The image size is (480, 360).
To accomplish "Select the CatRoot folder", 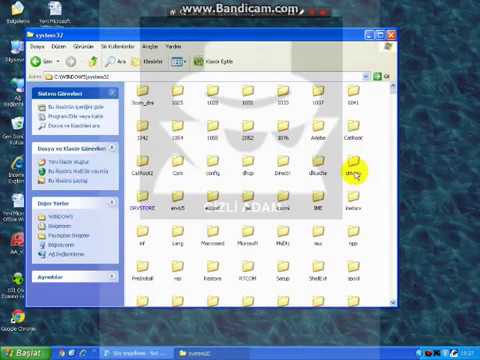I will pyautogui.click(x=353, y=130).
